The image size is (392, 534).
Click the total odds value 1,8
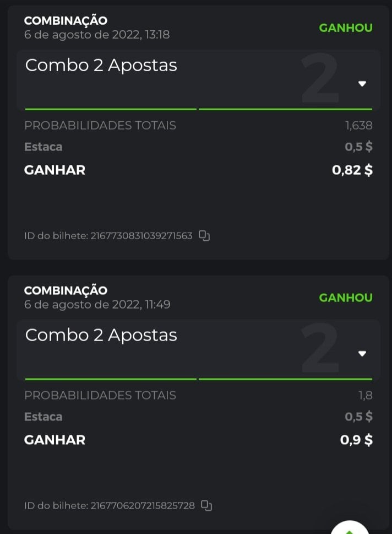pos(365,395)
